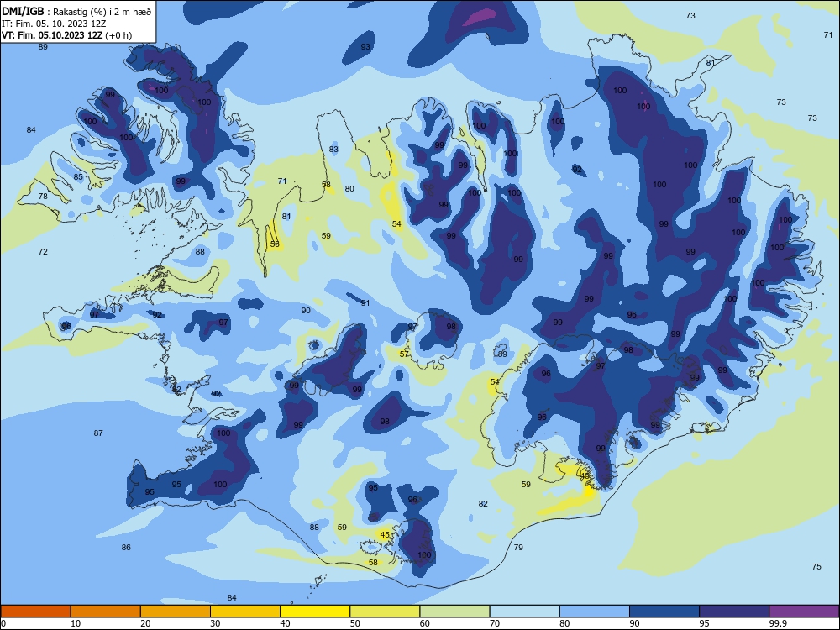Image resolution: width=840 pixels, height=630 pixels.
Task: Choose the pale blue 70–80 legend swatch
Action: [x=524, y=612]
